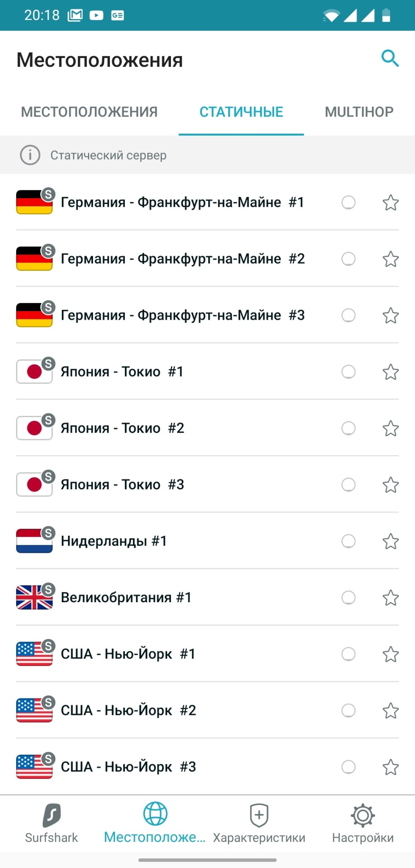Favorite Германия Франкфурт-на-Майне #1 with star

point(391,202)
